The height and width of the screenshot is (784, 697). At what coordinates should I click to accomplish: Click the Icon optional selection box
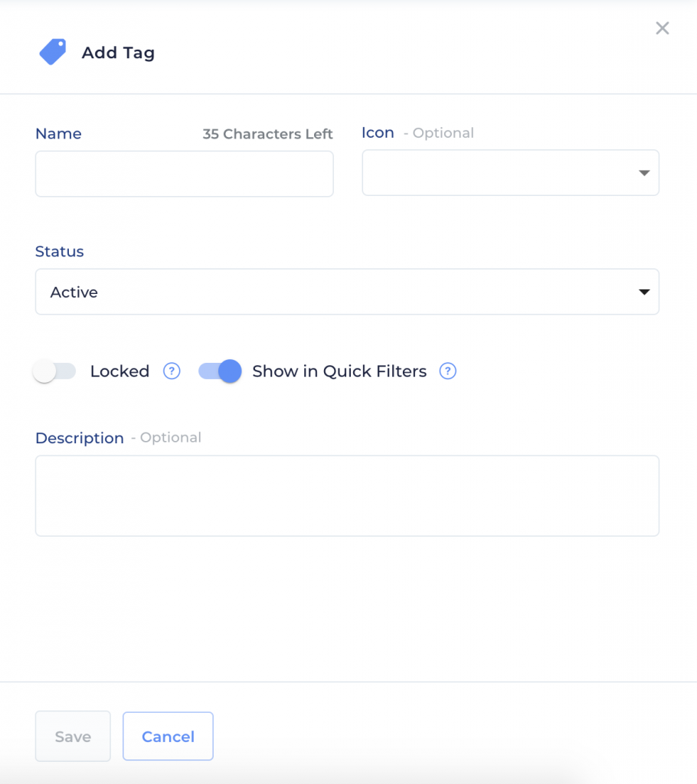click(511, 173)
